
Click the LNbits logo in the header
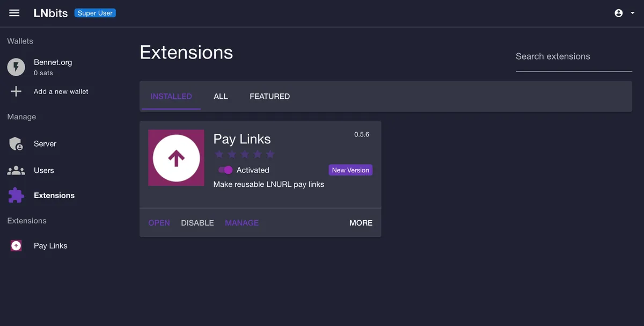50,13
